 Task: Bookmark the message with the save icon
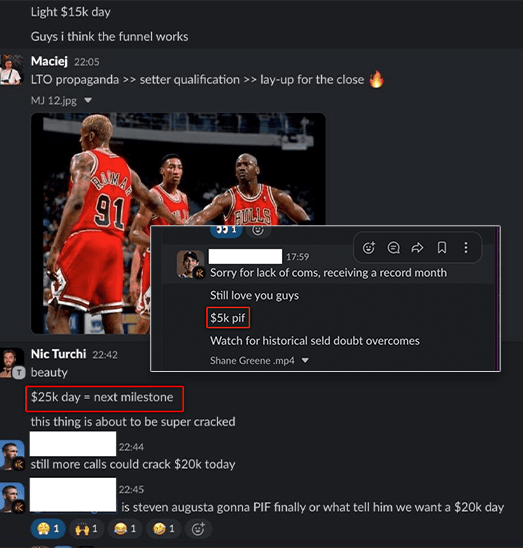coord(442,247)
